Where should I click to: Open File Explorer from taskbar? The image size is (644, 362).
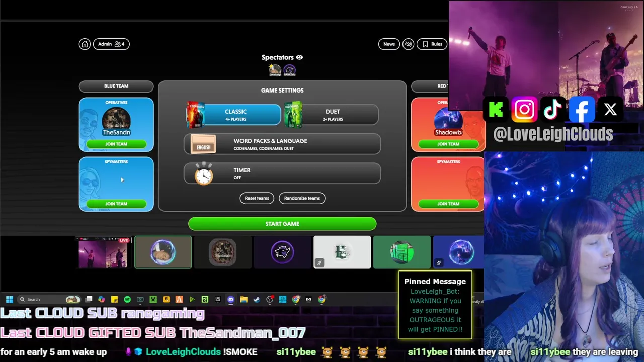point(244,299)
